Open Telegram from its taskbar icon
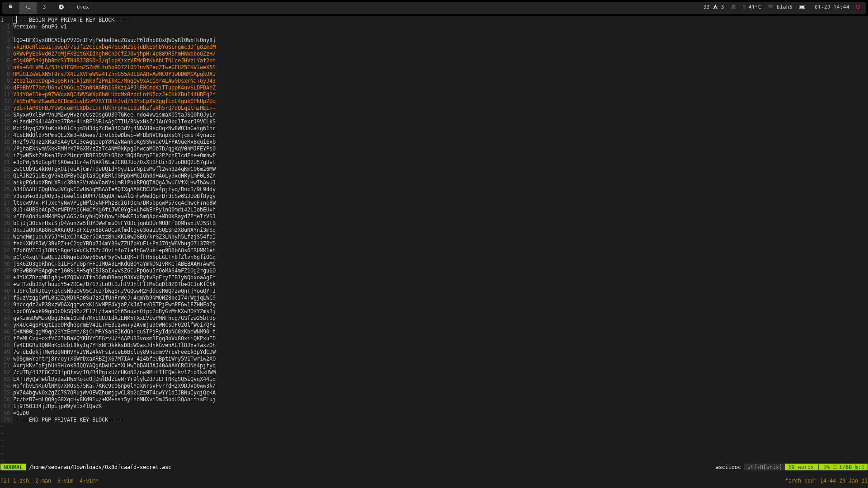Image resolution: width=868 pixels, height=488 pixels. click(x=61, y=7)
